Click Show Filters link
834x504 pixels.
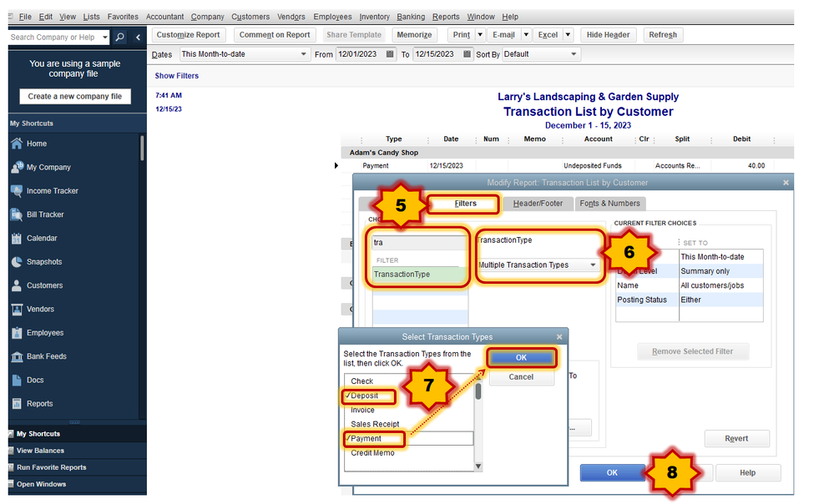coord(177,76)
